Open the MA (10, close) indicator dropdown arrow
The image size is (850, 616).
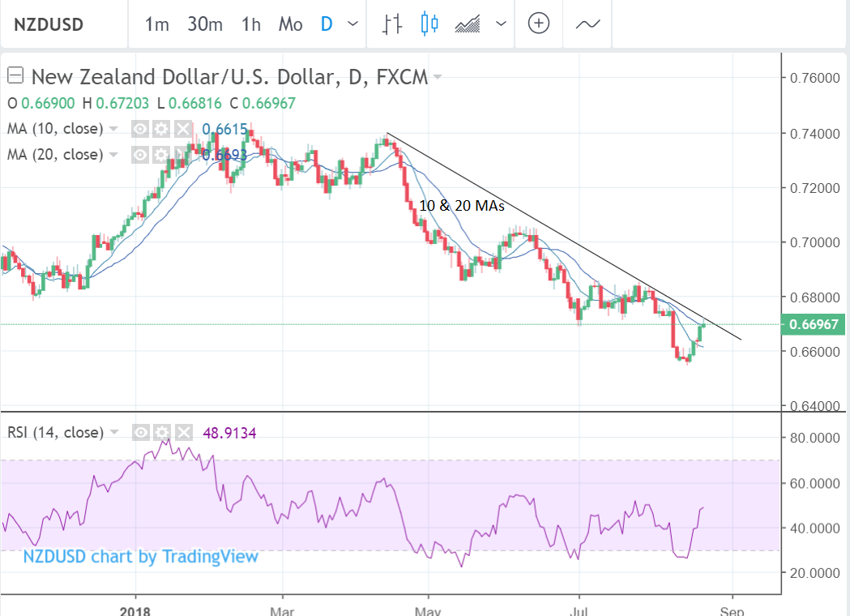tap(114, 129)
